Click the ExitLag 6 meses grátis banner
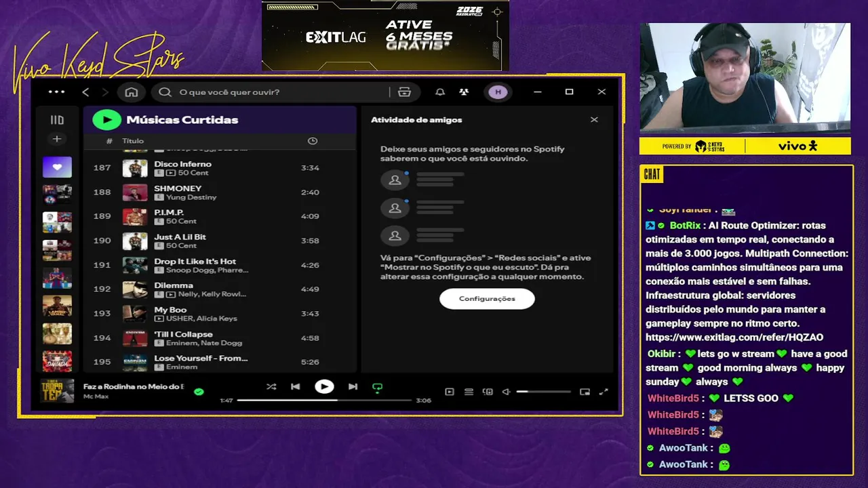868x488 pixels. tap(385, 35)
